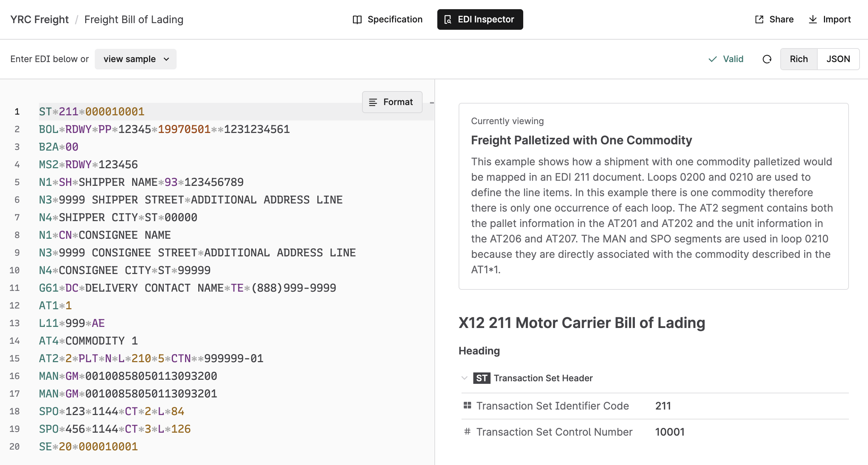
Task: Click the 'N4*CONSIGNEE CITY*ST*99999' line
Action: [125, 270]
